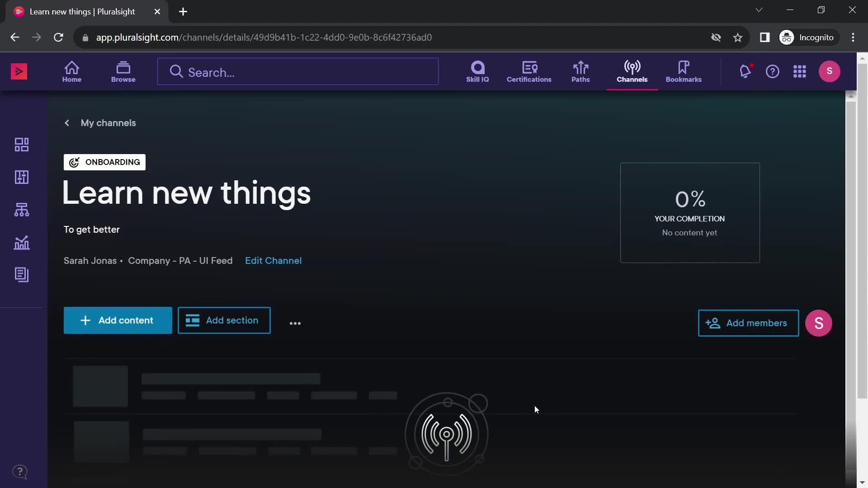Open Bookmarks from top navigation

pyautogui.click(x=684, y=71)
